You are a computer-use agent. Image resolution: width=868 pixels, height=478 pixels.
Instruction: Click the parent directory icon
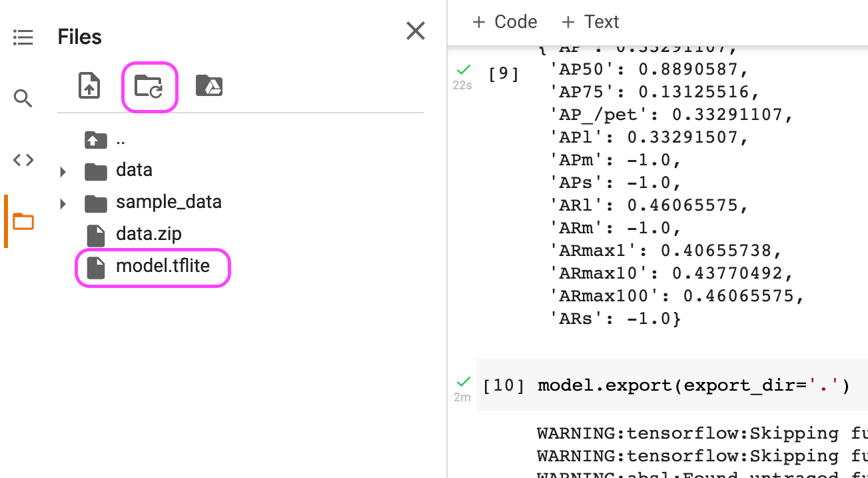tap(95, 140)
